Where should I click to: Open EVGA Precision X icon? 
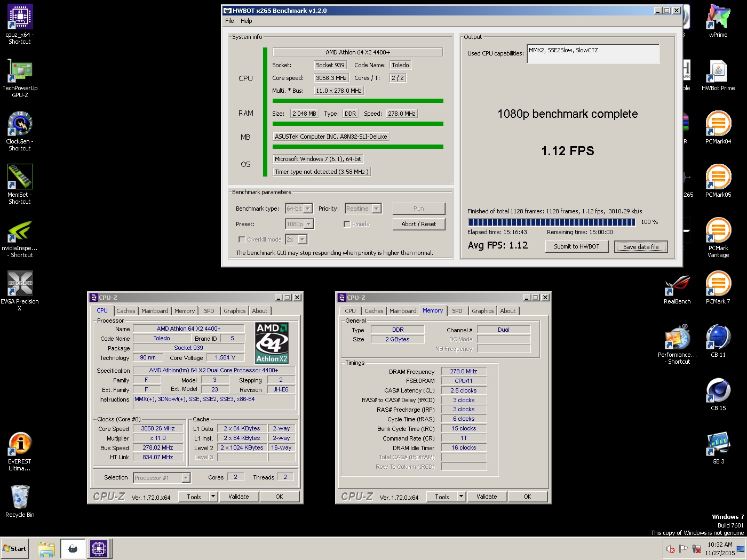point(20,291)
